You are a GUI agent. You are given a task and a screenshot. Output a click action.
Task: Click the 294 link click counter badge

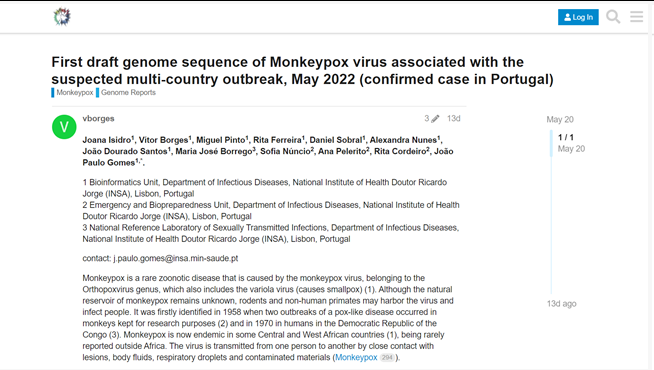coord(387,357)
